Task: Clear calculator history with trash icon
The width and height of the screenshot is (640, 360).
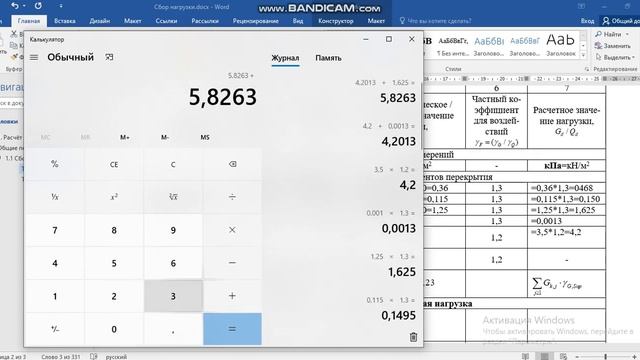Action: pos(413,337)
